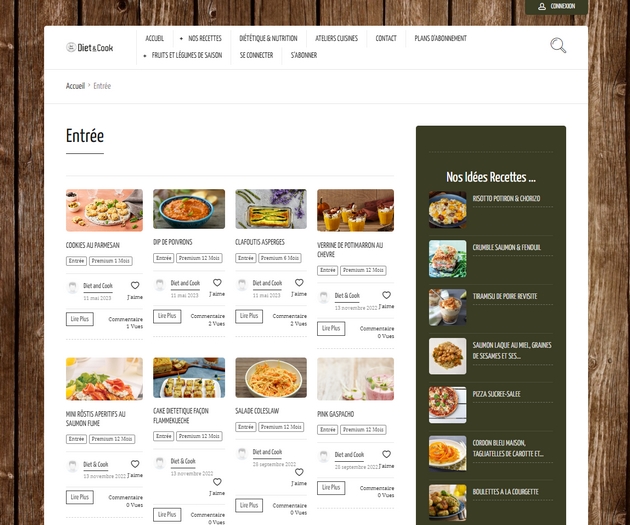Click Premium 1 Mois tag on Cookies card

[x=111, y=261]
